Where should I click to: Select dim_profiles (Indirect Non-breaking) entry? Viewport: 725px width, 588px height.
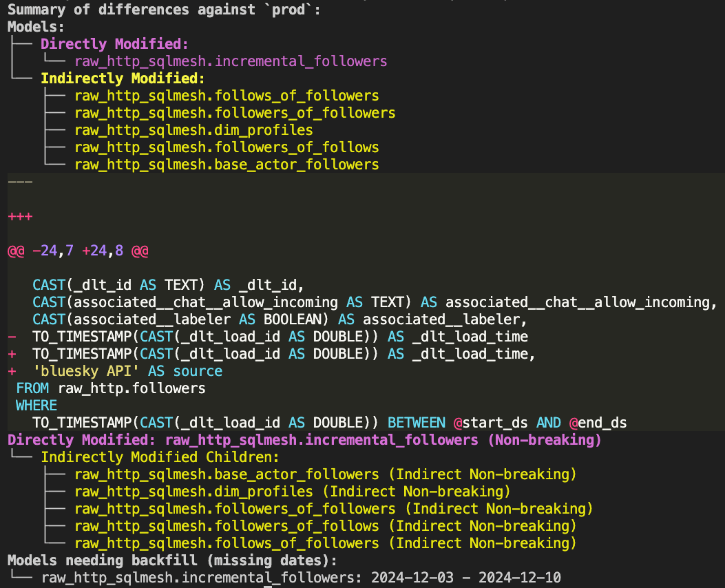tap(292, 492)
